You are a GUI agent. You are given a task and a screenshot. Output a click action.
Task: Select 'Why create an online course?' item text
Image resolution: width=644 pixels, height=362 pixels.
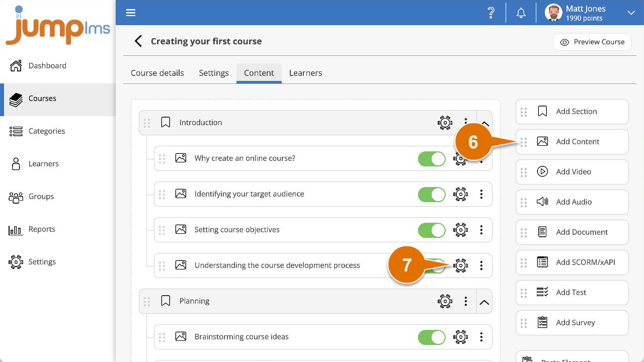245,158
